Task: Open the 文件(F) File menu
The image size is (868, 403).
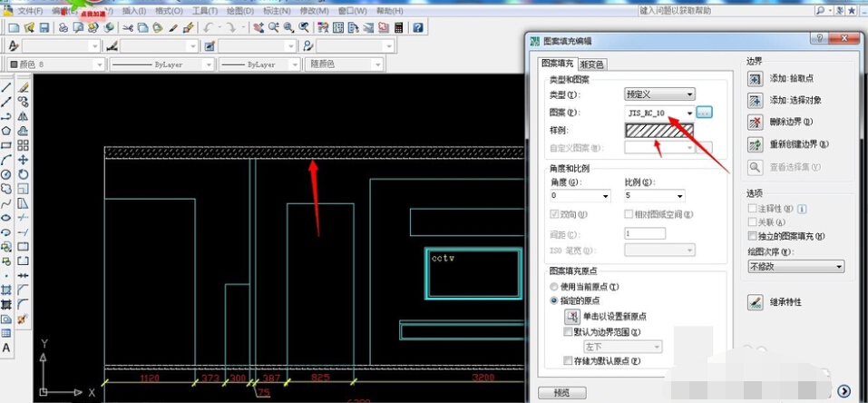Action: [32, 11]
